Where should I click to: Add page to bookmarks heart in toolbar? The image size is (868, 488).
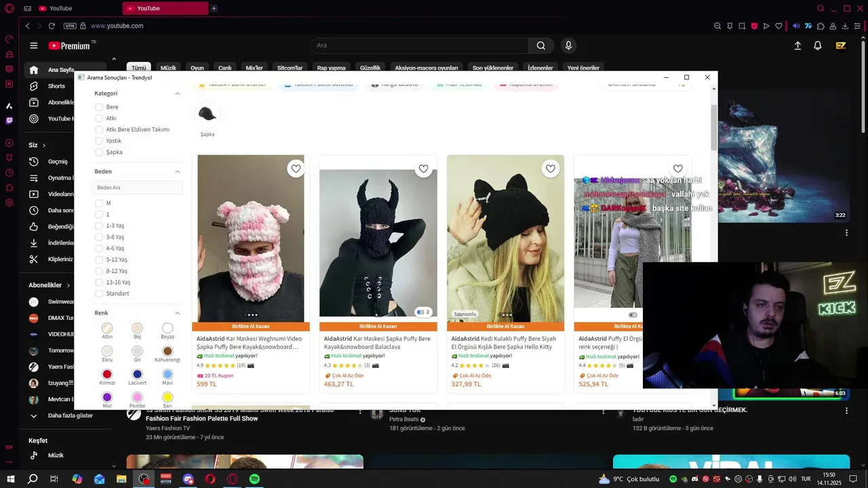(x=778, y=26)
